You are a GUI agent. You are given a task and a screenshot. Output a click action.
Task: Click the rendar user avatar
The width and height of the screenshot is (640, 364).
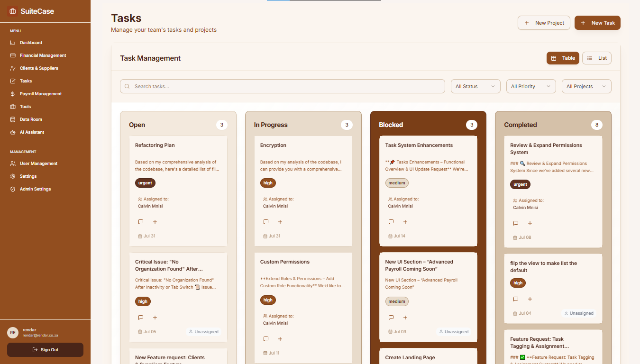click(x=13, y=333)
